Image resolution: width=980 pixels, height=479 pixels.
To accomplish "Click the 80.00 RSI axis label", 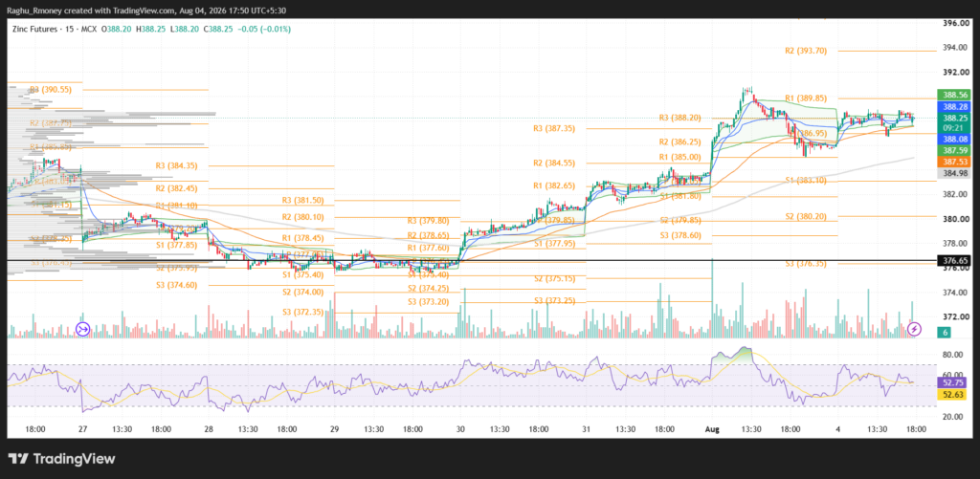I will click(x=952, y=355).
